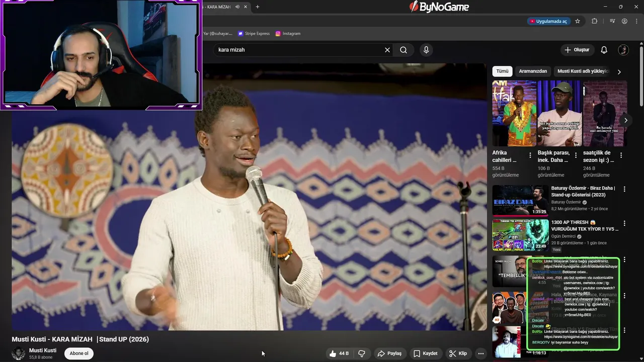
Task: Select the Musti Kusti adlı yükleyici chip
Action: (x=583, y=71)
